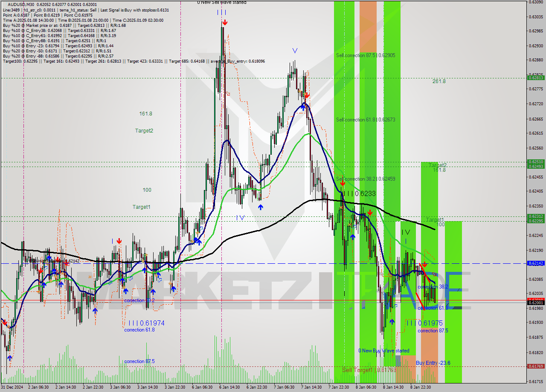The height and width of the screenshot is (392, 546).
Task: Click the red 0.61769 price tag
Action: point(536,366)
